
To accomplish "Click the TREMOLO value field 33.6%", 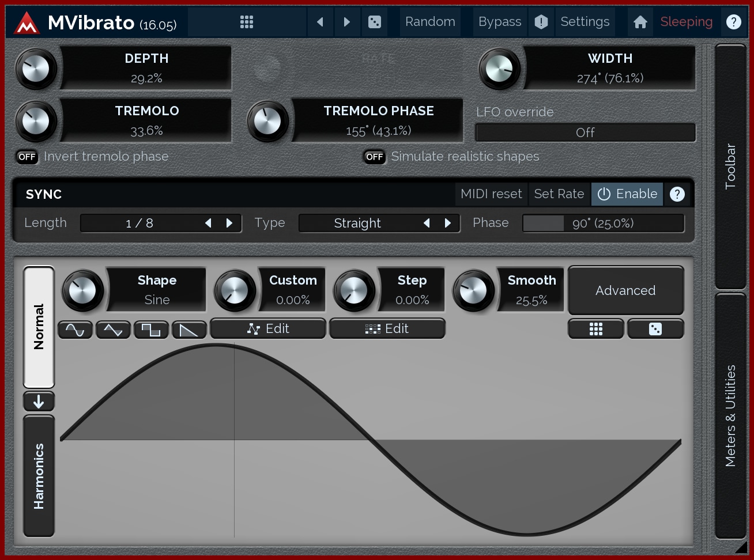I will [146, 121].
